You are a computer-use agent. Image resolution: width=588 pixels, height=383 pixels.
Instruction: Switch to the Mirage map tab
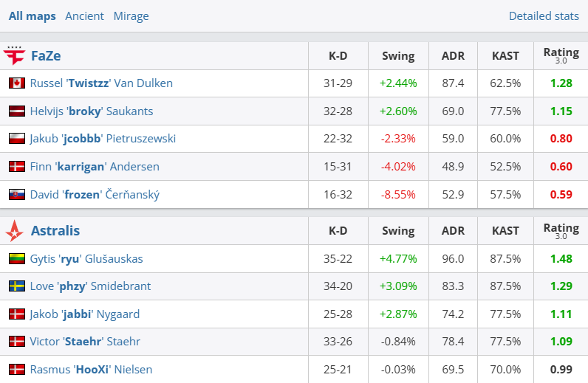tap(131, 15)
